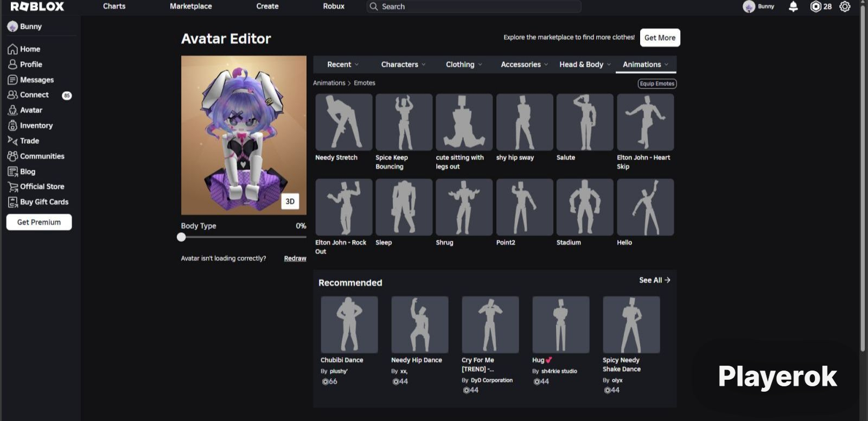Open the Marketplace tab
The image size is (868, 421).
coord(191,7)
